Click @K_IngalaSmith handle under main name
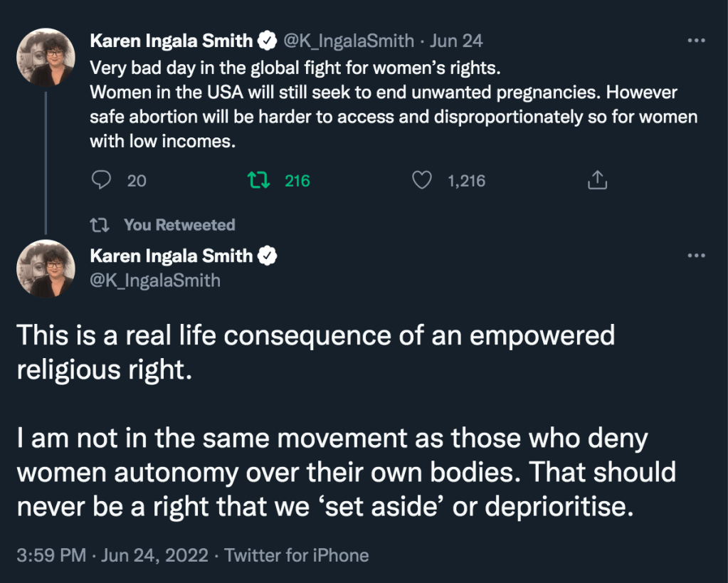The height and width of the screenshot is (583, 728). 155,280
